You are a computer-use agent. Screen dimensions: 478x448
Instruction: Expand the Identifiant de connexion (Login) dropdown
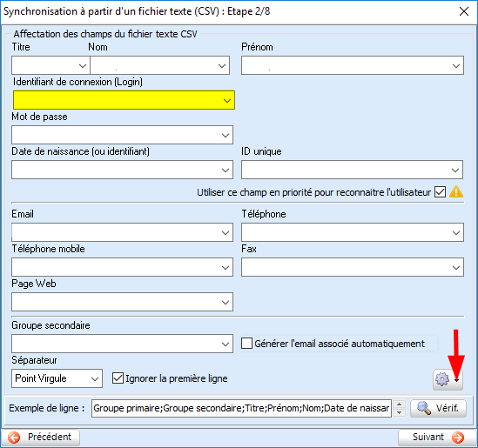(x=124, y=100)
